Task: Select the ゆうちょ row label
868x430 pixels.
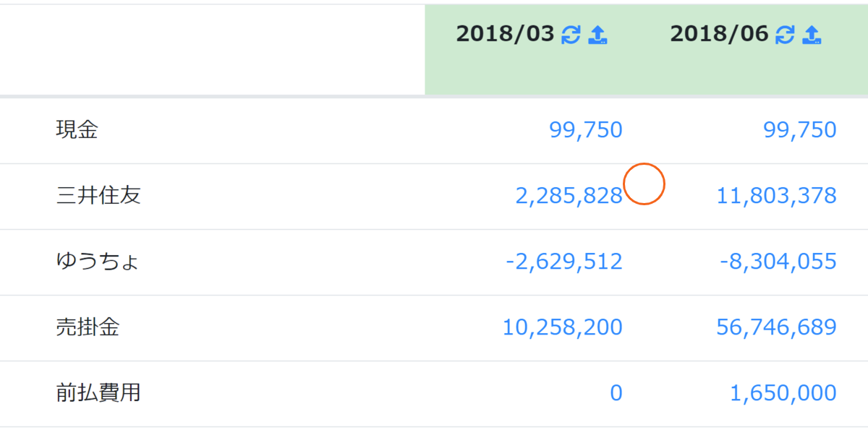Action: tap(97, 262)
